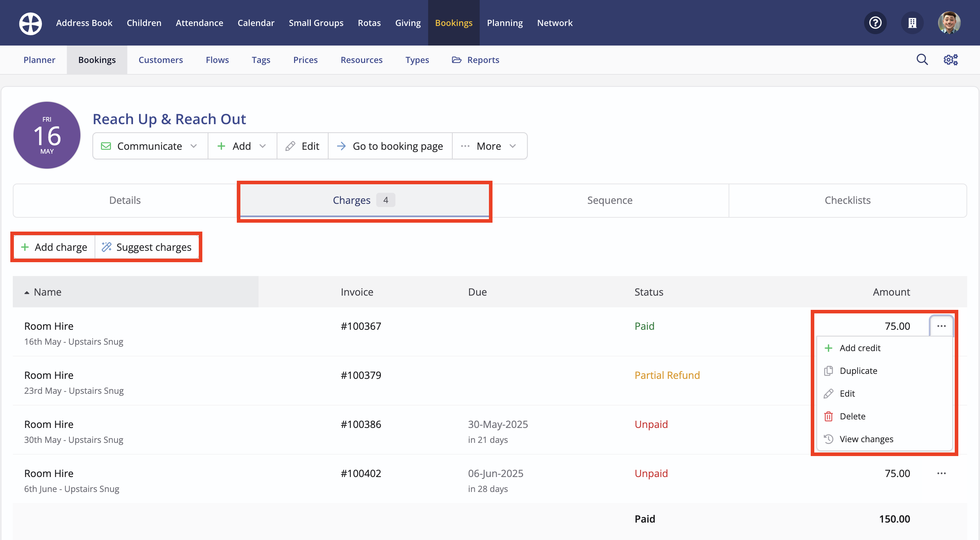Image resolution: width=980 pixels, height=540 pixels.
Task: Open the user profile avatar
Action: click(x=949, y=23)
